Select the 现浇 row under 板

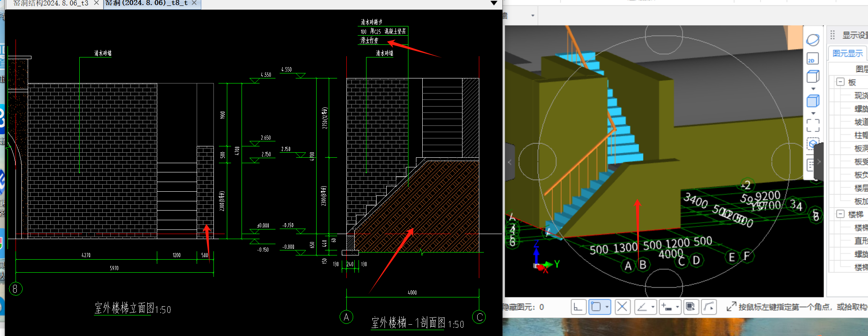point(861,96)
